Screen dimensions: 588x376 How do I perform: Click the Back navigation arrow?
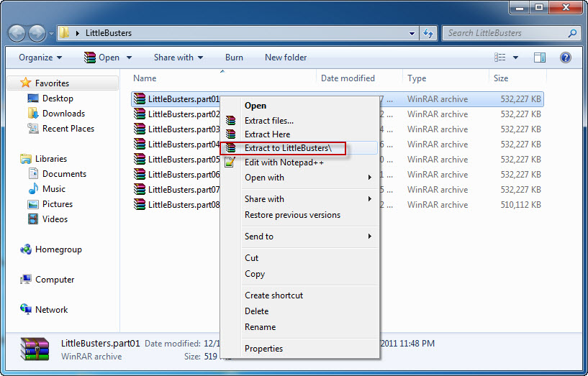click(17, 33)
